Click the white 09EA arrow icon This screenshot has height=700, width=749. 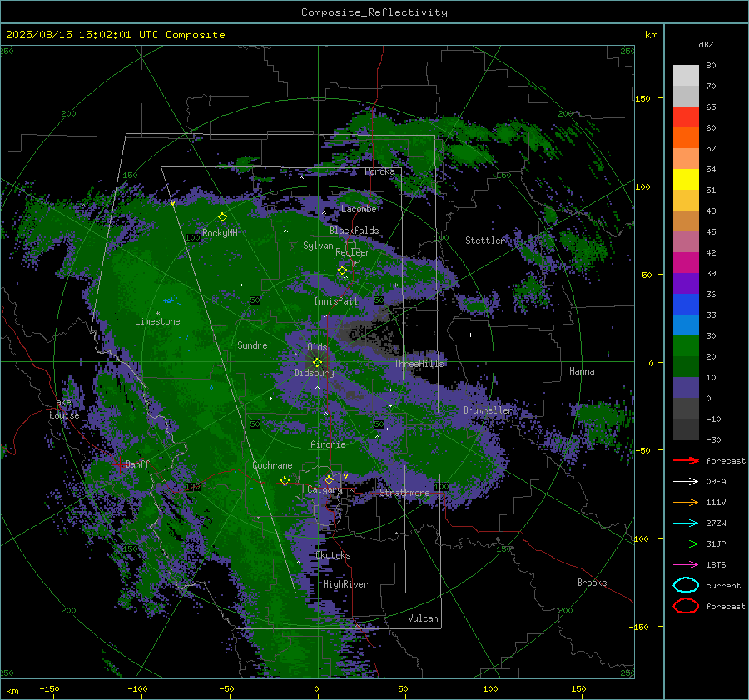pyautogui.click(x=686, y=482)
